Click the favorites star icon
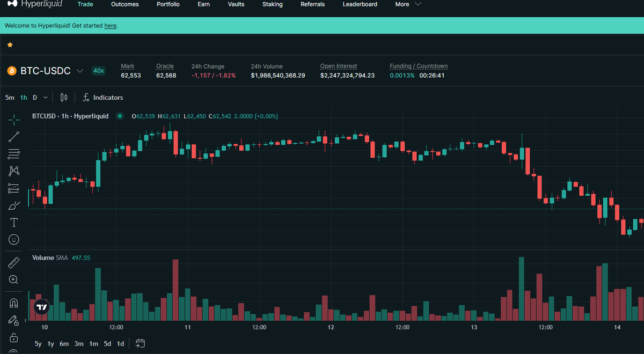644x354 pixels. point(10,45)
